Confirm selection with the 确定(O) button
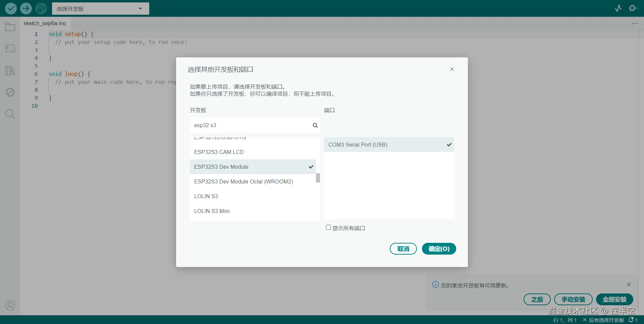This screenshot has width=644, height=324. click(439, 249)
